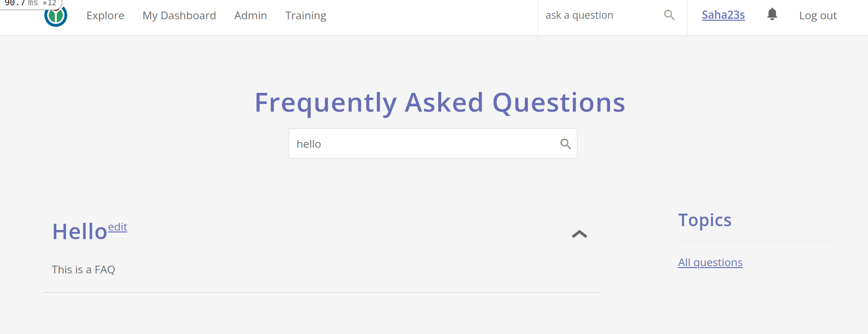The height and width of the screenshot is (334, 868).
Task: Open notifications via the bell icon
Action: [x=771, y=14]
